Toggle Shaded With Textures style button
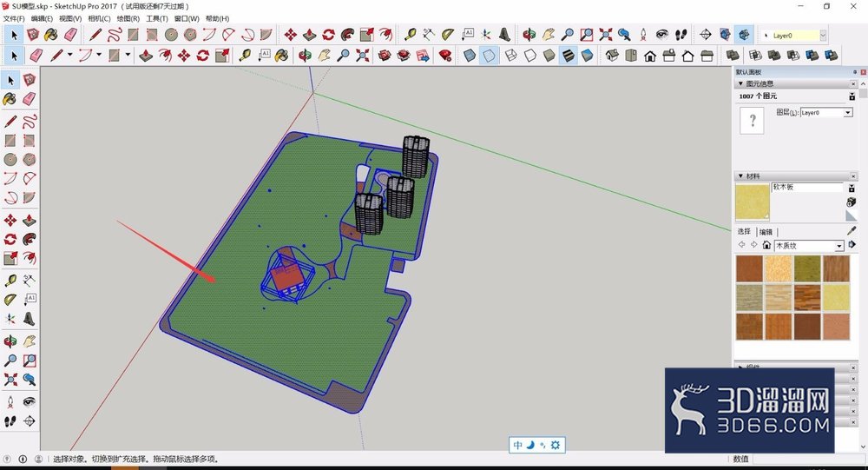 (x=569, y=56)
